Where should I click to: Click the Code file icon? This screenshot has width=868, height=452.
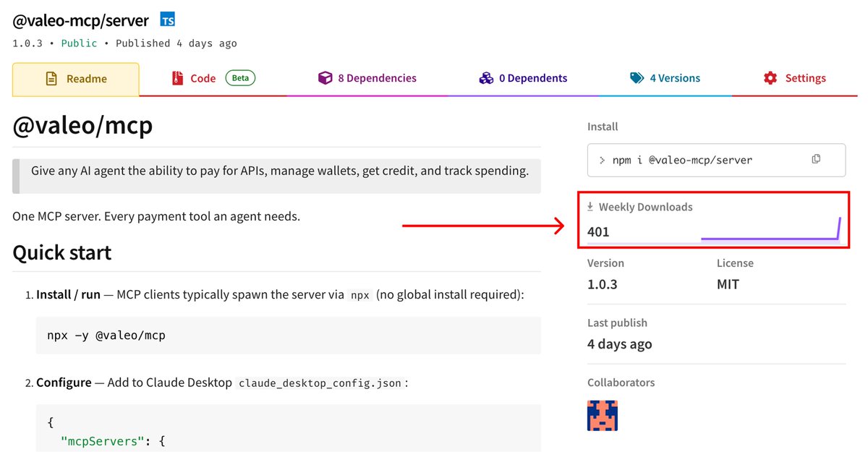coord(177,78)
